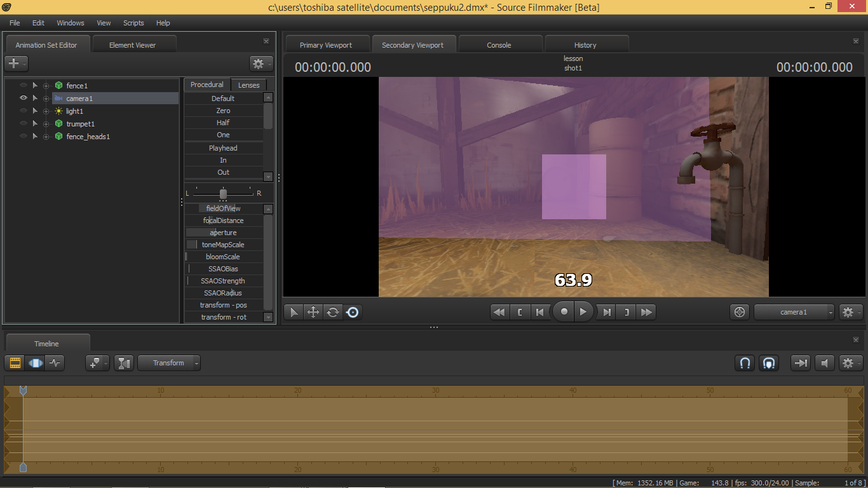Toggle visibility eye for fence_heads1

(x=24, y=136)
